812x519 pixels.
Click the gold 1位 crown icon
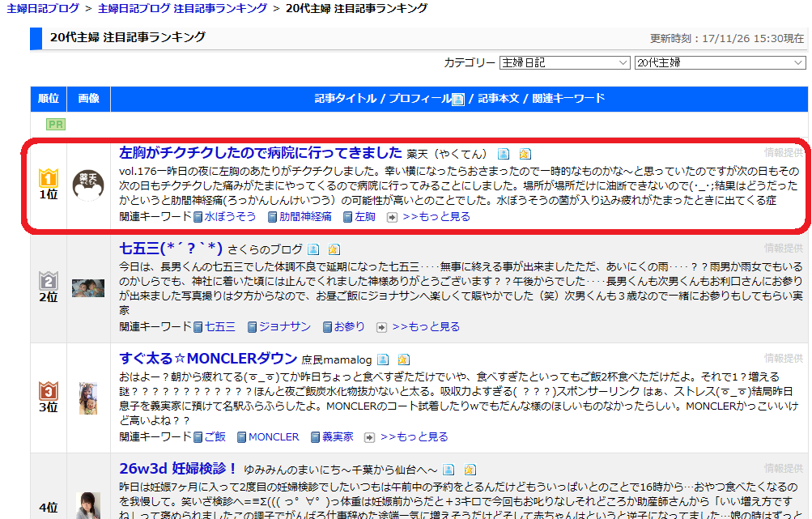pos(49,178)
